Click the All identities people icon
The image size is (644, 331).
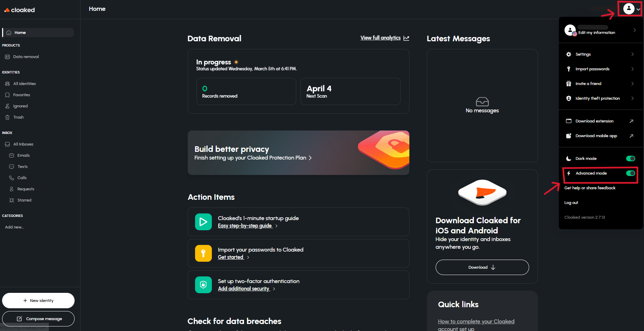pyautogui.click(x=7, y=84)
